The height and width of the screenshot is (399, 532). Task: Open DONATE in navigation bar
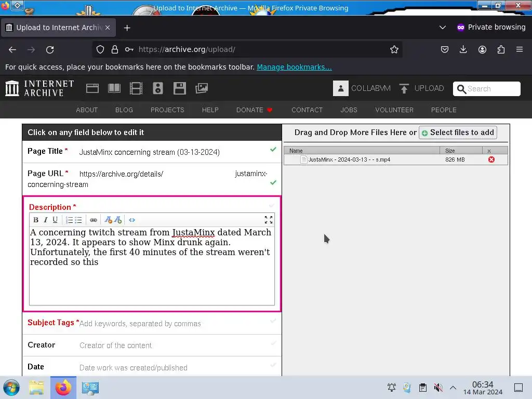click(254, 110)
